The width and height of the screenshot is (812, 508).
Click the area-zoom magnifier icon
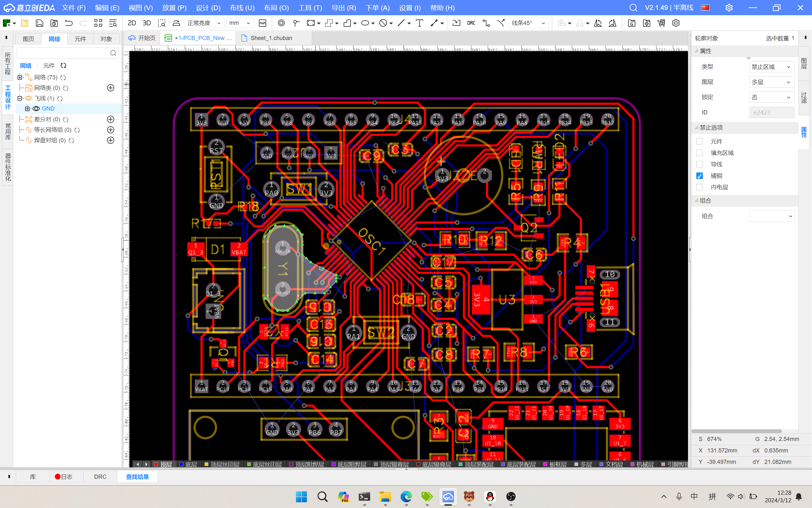162,23
